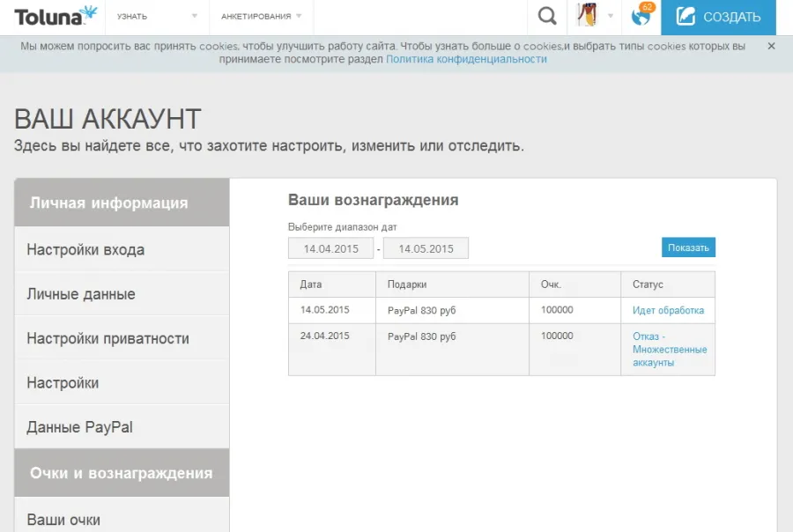Open the Идет обработка status link
The width and height of the screenshot is (793, 532).
tap(668, 311)
